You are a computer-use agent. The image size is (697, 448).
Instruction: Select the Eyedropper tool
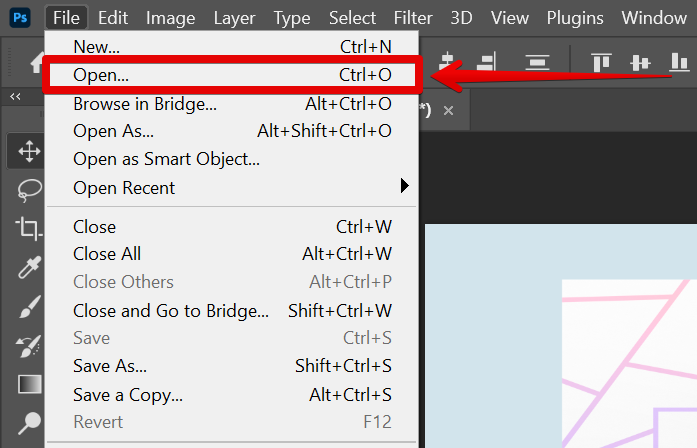pyautogui.click(x=29, y=267)
